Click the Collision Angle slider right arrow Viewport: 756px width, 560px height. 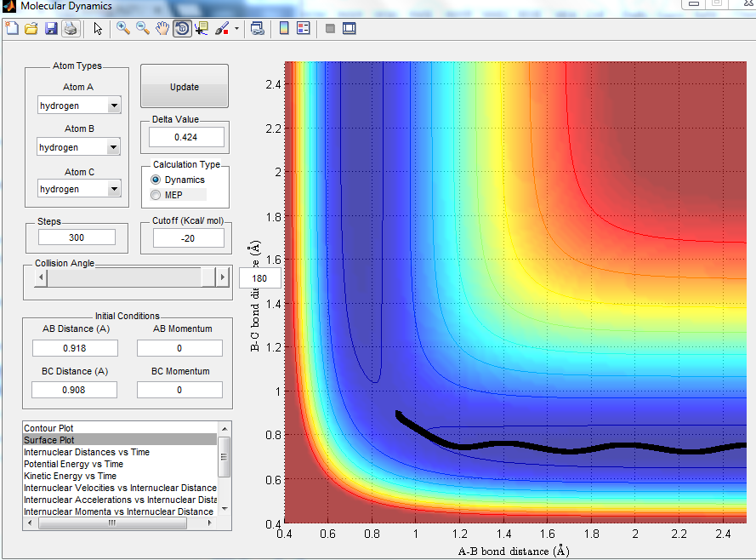pyautogui.click(x=223, y=277)
